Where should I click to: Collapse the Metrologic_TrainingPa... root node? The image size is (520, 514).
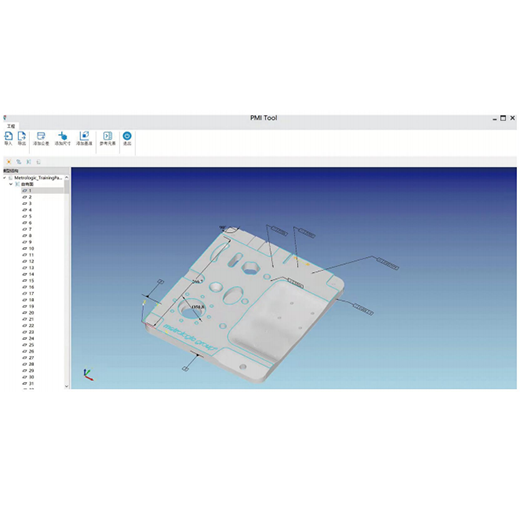pyautogui.click(x=5, y=178)
